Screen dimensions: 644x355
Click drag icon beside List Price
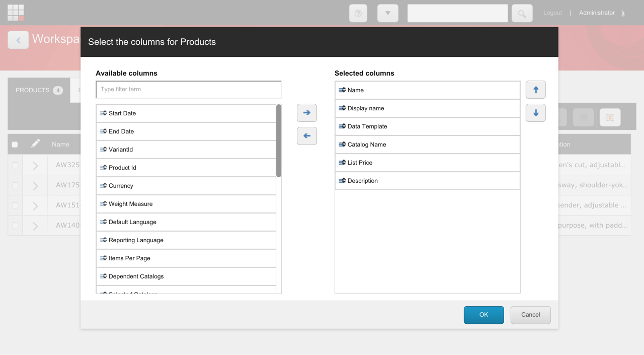coord(342,163)
